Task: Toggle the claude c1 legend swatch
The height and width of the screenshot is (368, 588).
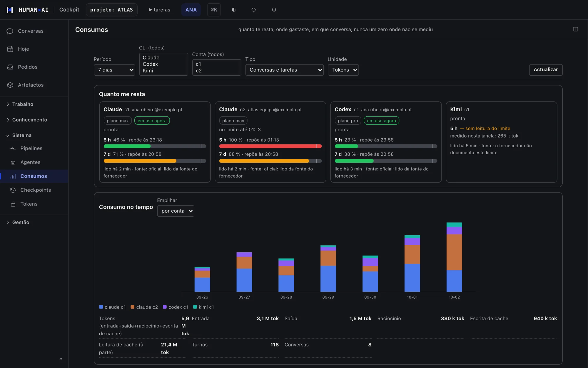Action: (101, 307)
